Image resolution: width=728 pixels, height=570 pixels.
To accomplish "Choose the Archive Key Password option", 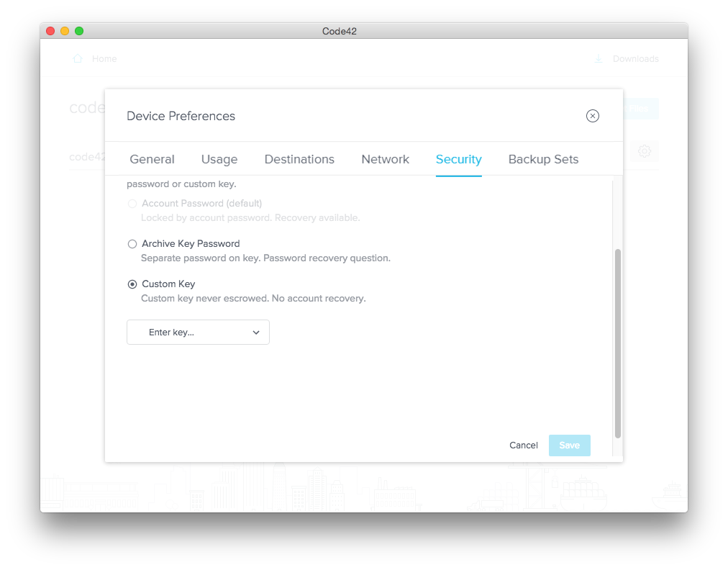I will click(x=132, y=243).
